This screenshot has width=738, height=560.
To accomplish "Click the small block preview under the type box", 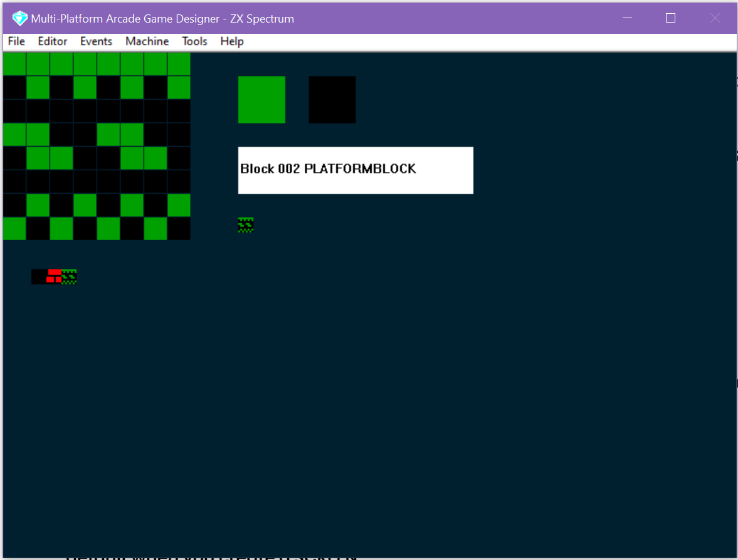I will coord(246,225).
